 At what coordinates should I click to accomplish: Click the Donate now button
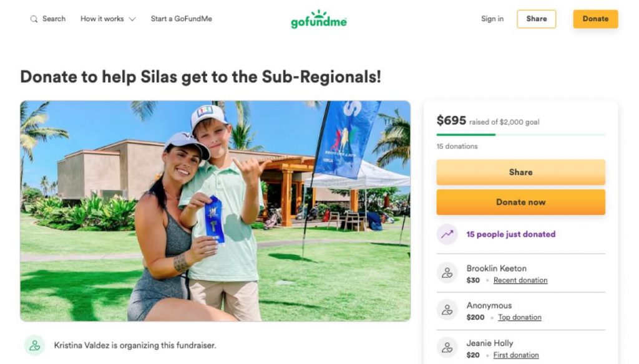(521, 202)
